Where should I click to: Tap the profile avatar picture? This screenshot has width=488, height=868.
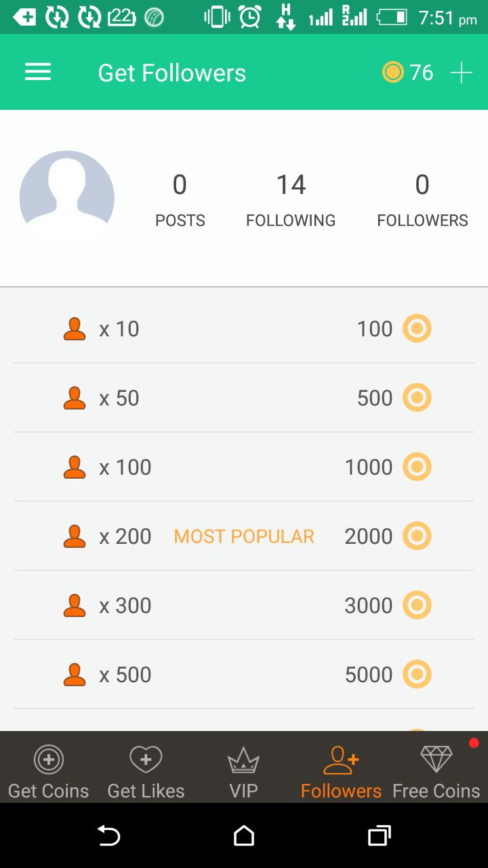coord(67,198)
